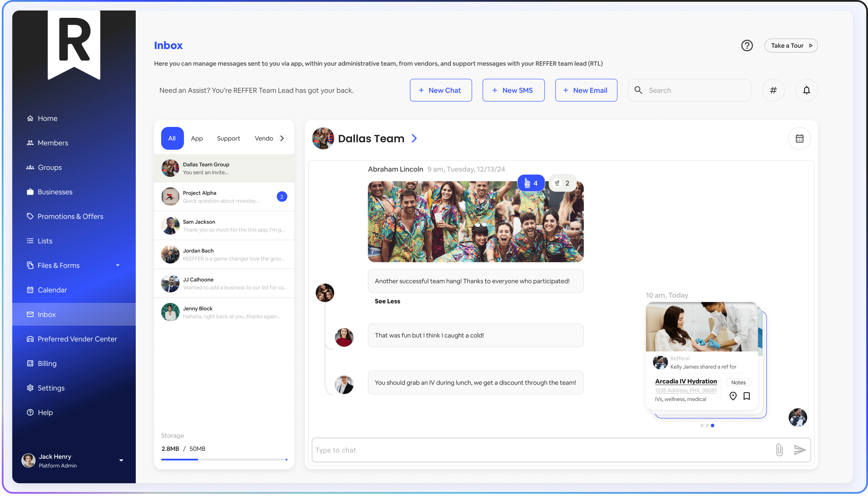This screenshot has height=499, width=868.
Task: Collapse the thread with See Less
Action: click(387, 301)
